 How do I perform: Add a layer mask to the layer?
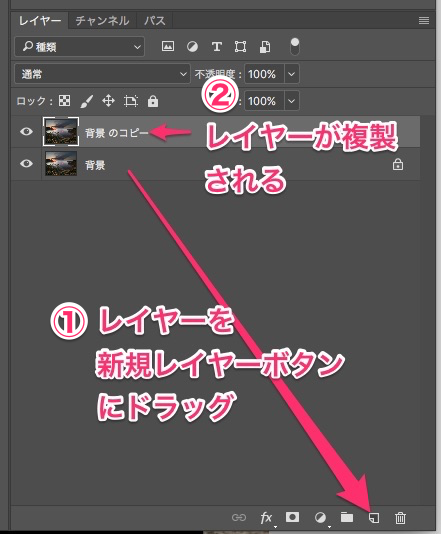292,517
